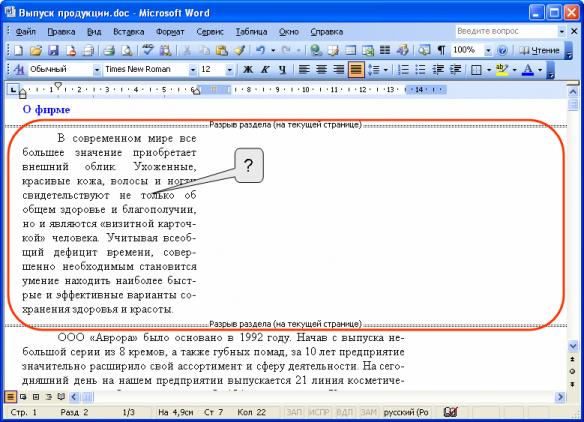Toggle italic К formatting

click(265, 69)
